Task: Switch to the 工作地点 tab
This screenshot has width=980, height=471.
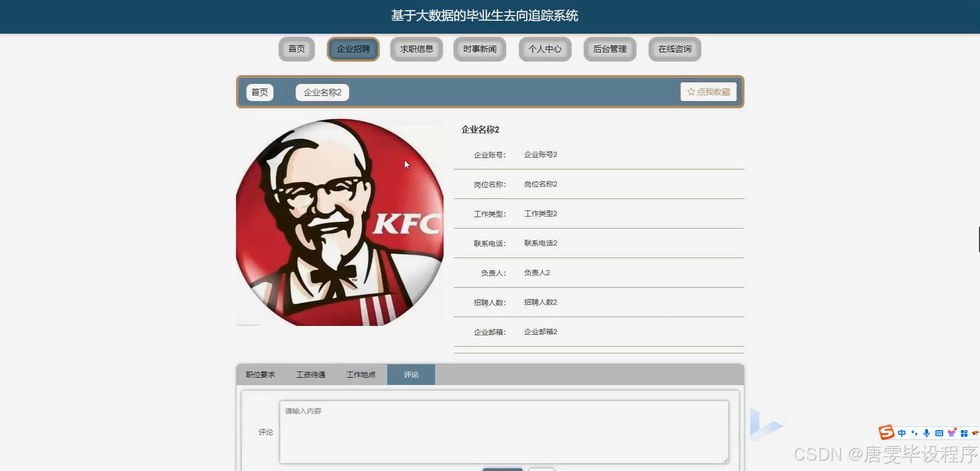Action: coord(361,375)
